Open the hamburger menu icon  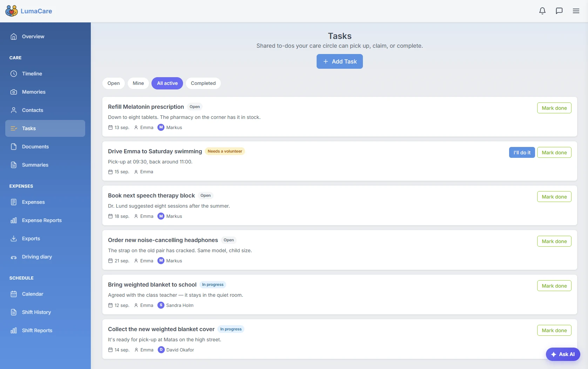click(576, 11)
